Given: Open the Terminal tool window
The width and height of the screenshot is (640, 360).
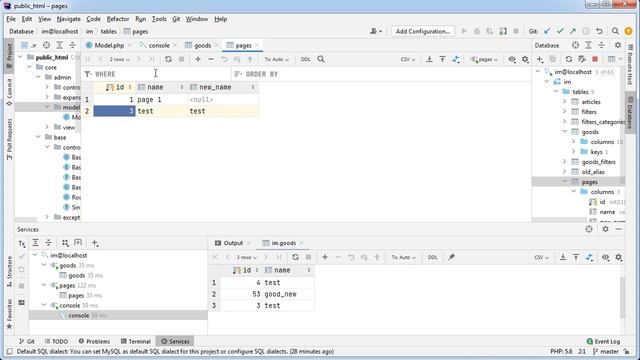Looking at the screenshot, I should click(136, 341).
